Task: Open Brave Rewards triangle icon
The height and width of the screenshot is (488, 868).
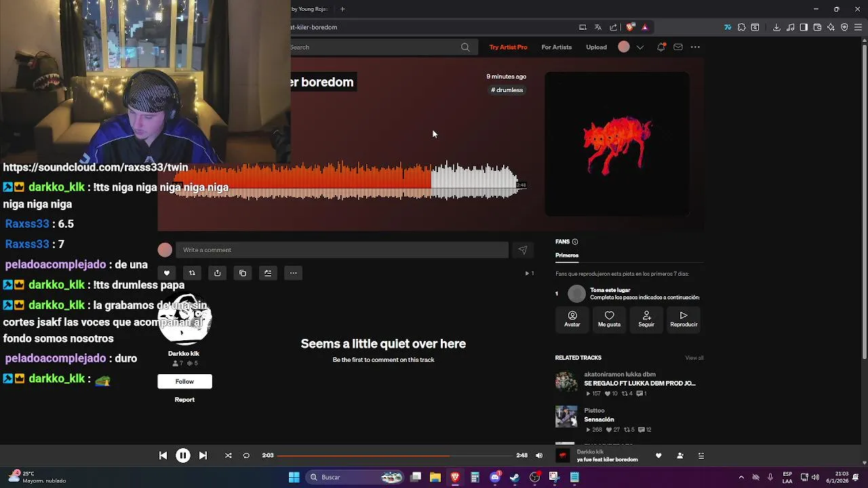Action: click(645, 27)
